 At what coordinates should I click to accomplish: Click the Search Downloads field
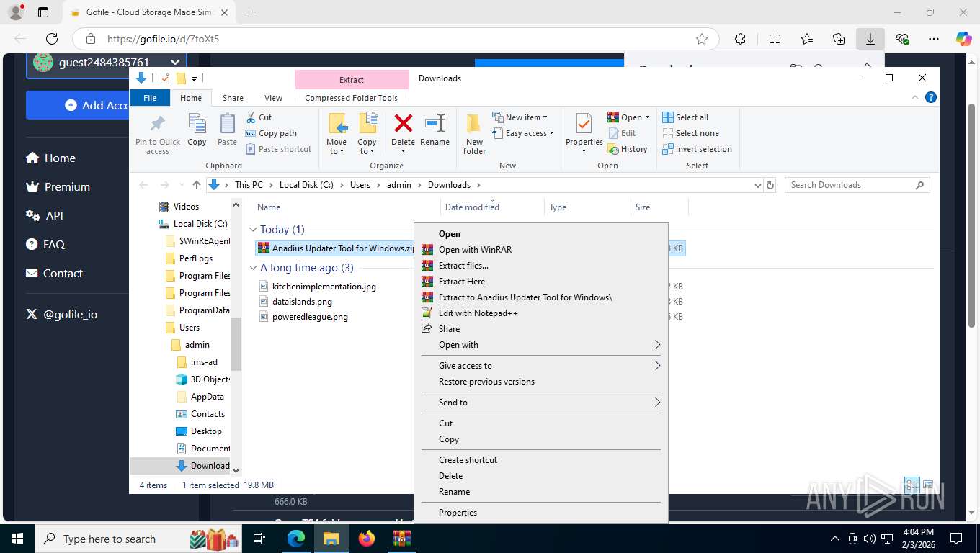[x=857, y=185]
